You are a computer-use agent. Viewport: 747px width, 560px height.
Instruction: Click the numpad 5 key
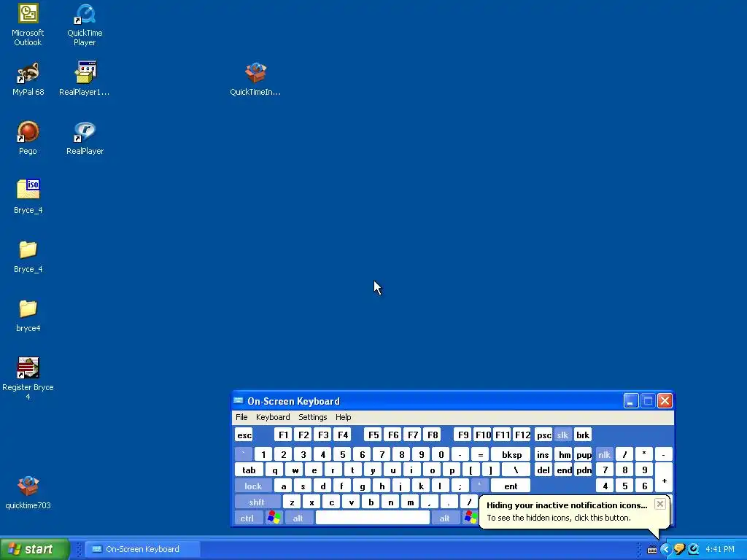pyautogui.click(x=624, y=486)
